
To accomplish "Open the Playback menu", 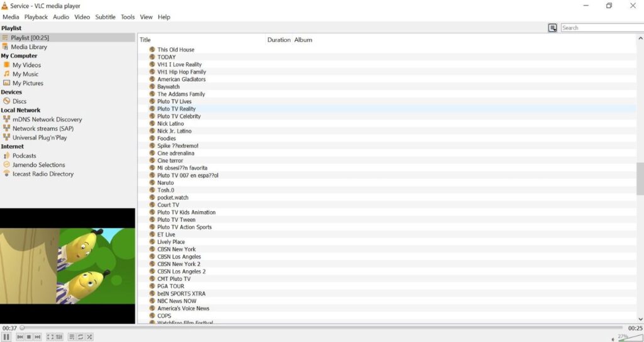I will coord(36,17).
